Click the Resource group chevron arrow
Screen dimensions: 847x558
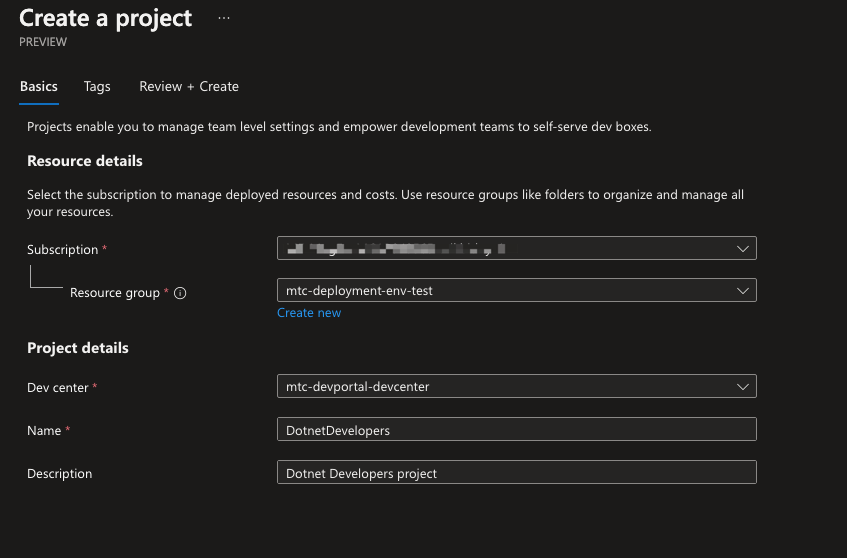click(x=742, y=291)
